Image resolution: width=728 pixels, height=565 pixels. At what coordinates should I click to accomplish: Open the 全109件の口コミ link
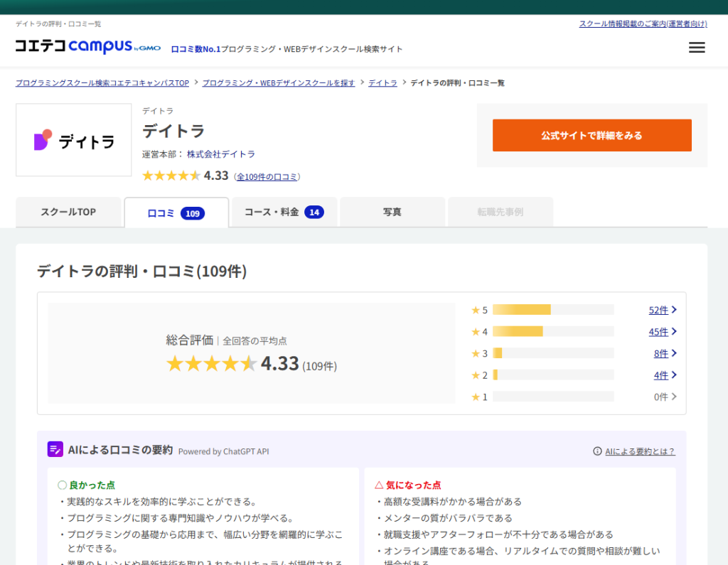click(x=267, y=177)
